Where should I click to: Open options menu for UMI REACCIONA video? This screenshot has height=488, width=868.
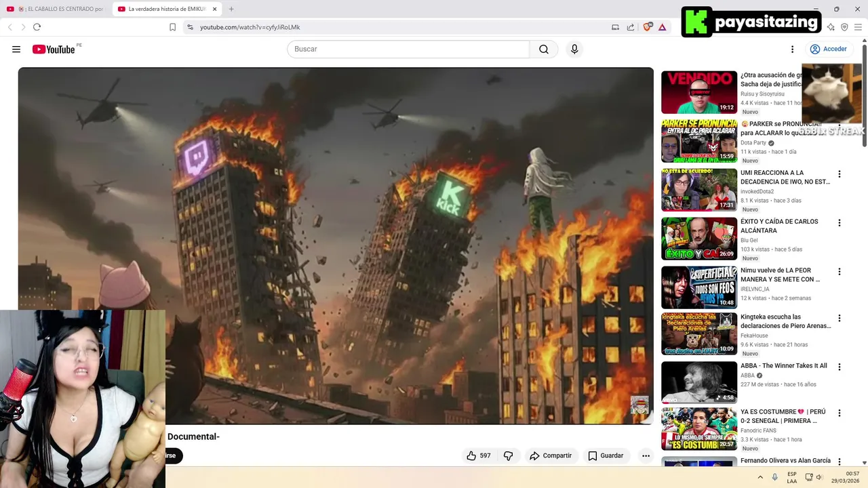[840, 174]
